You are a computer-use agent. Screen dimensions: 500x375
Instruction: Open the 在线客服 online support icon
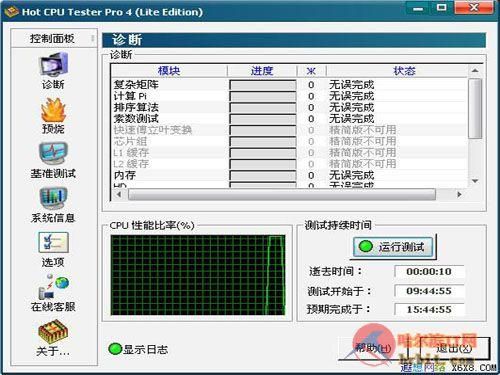pyautogui.click(x=54, y=287)
